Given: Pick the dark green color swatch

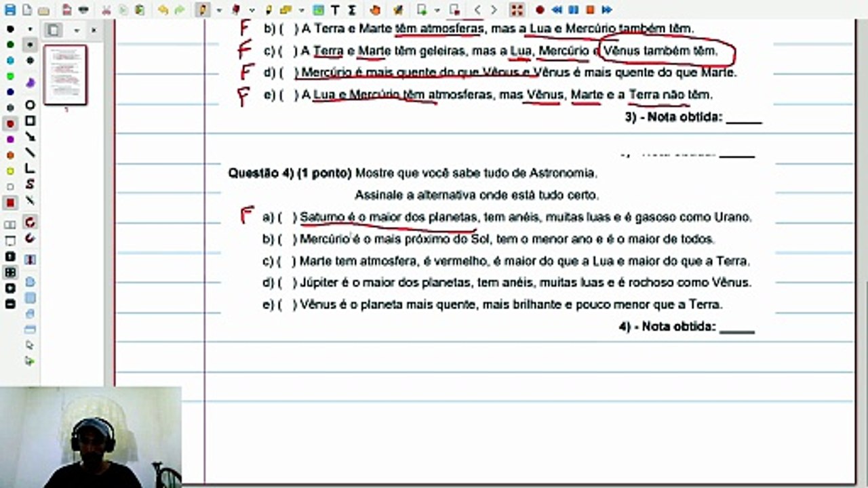Looking at the screenshot, I should point(10,44).
